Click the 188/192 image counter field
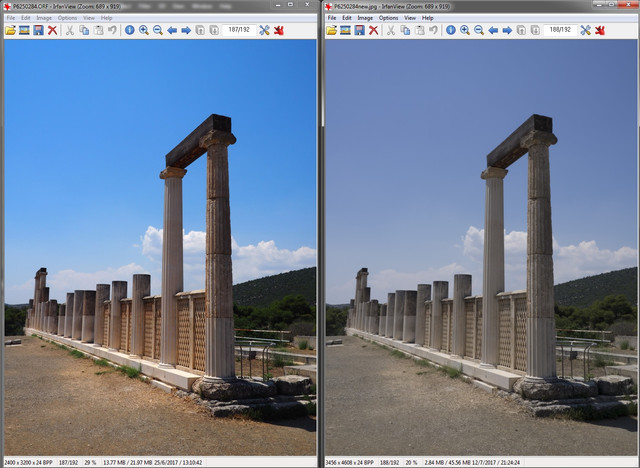This screenshot has height=468, width=640. pyautogui.click(x=559, y=30)
